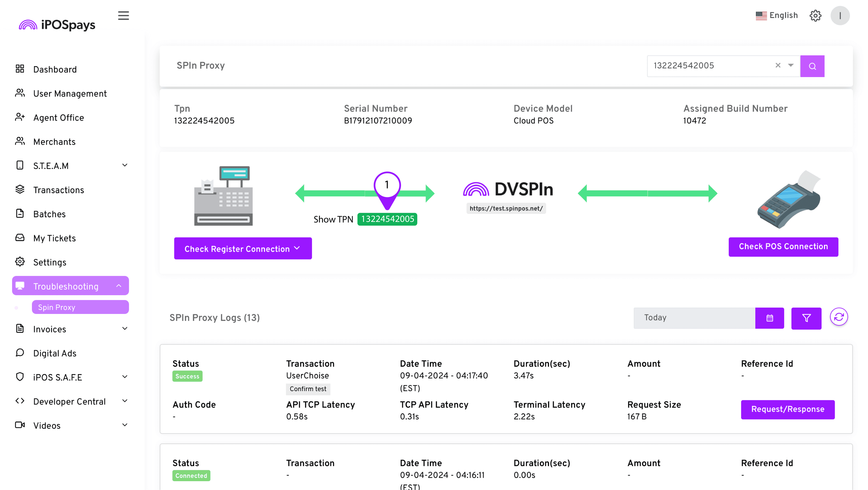Expand the S.T.E.A.M chevron
The image size is (868, 490).
click(x=125, y=165)
